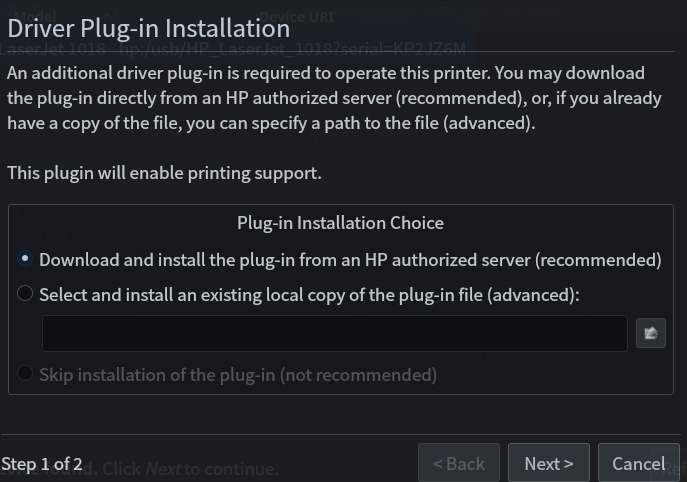
Task: Click the 'Select and install an existing local copy' label
Action: click(309, 295)
